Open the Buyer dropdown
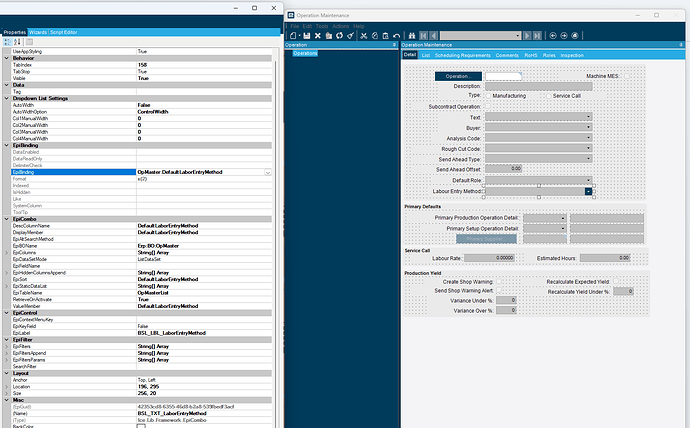The height and width of the screenshot is (428, 690). coord(588,128)
